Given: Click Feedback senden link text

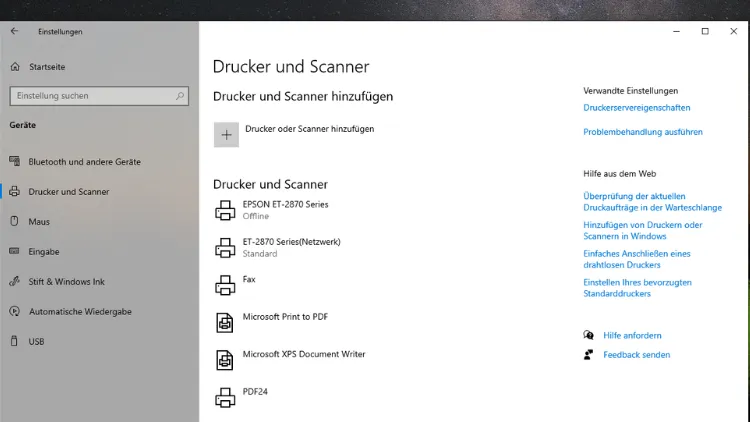Looking at the screenshot, I should tap(637, 355).
